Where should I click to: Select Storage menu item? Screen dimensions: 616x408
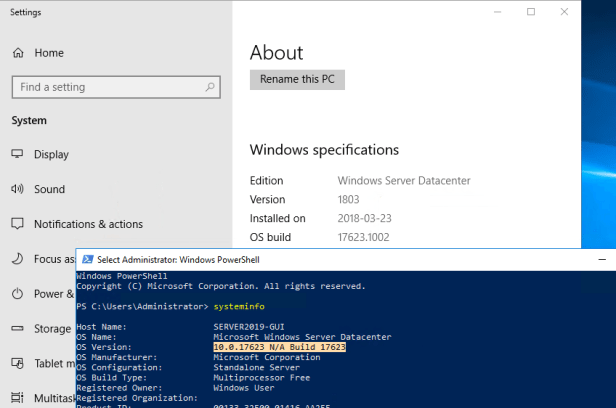pyautogui.click(x=53, y=329)
